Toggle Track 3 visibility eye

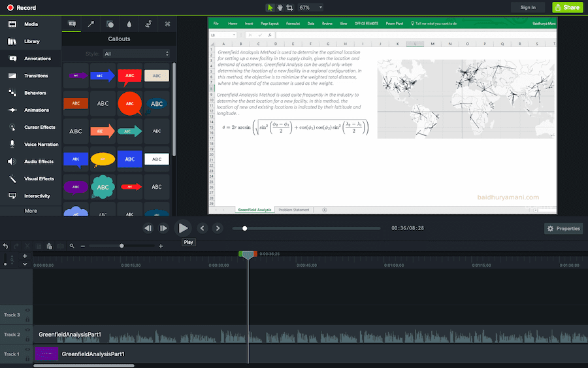(x=27, y=310)
